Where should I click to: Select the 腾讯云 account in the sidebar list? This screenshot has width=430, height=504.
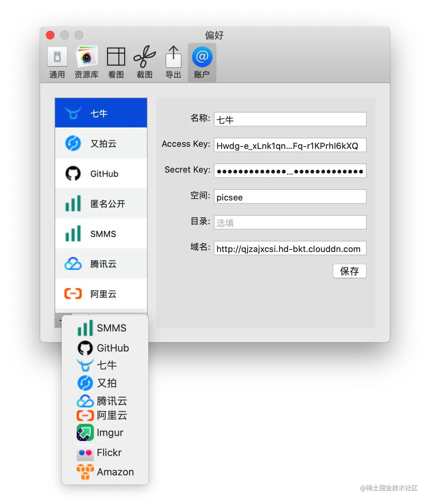[101, 264]
